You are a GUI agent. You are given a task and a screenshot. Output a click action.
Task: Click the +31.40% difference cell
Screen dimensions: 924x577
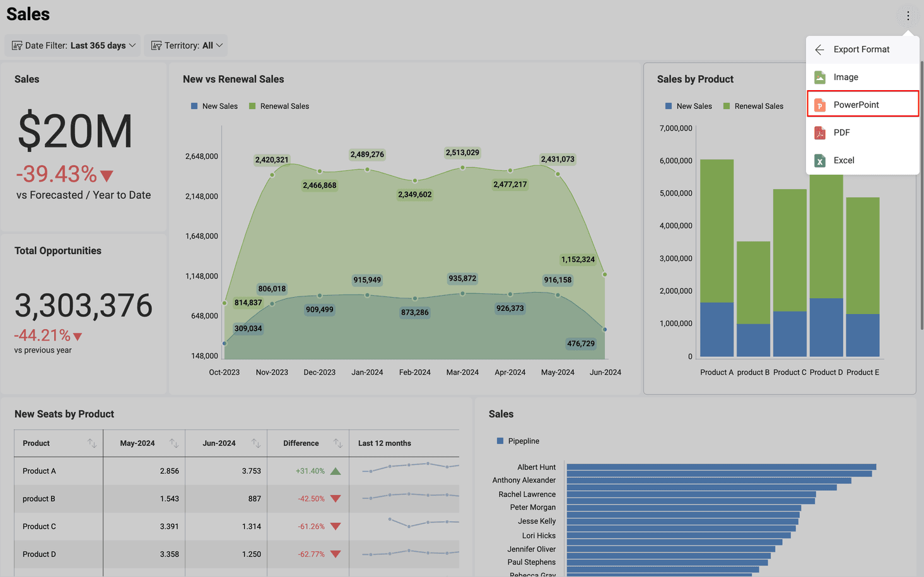(310, 471)
